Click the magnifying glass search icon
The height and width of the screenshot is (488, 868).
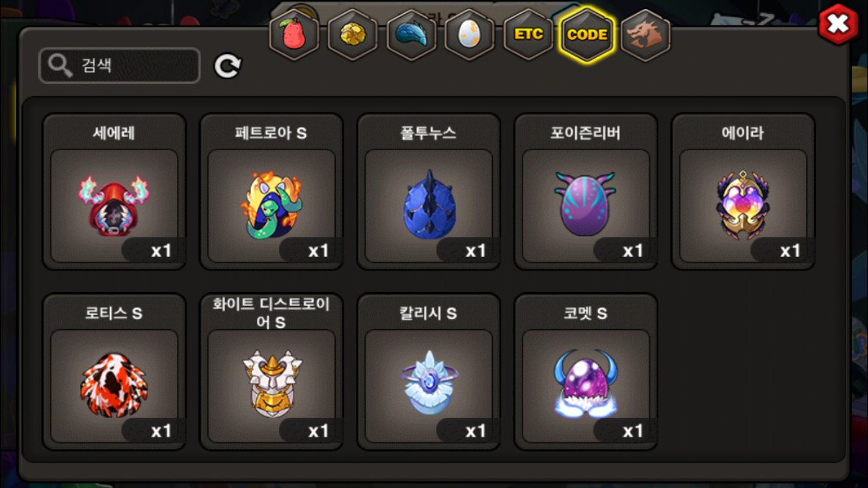[61, 66]
